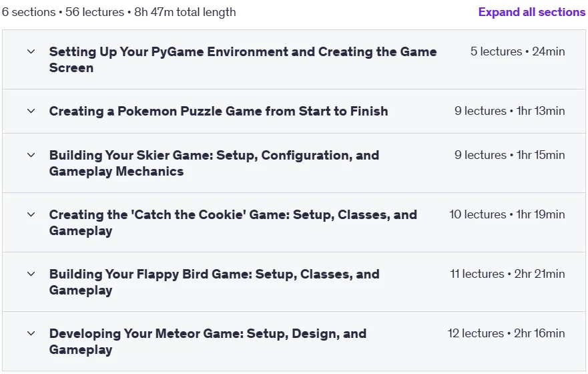
Task: Click the 5 lectures • 24min label
Action: click(517, 51)
